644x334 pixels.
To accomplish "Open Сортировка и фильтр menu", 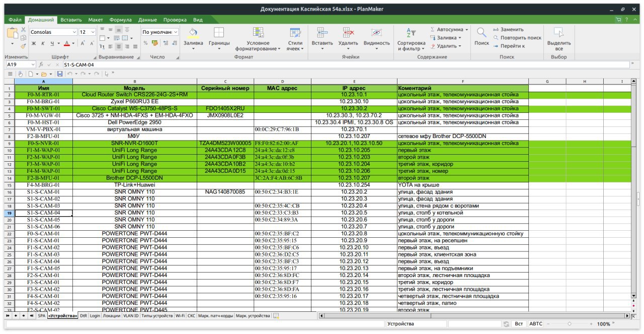I will point(411,39).
